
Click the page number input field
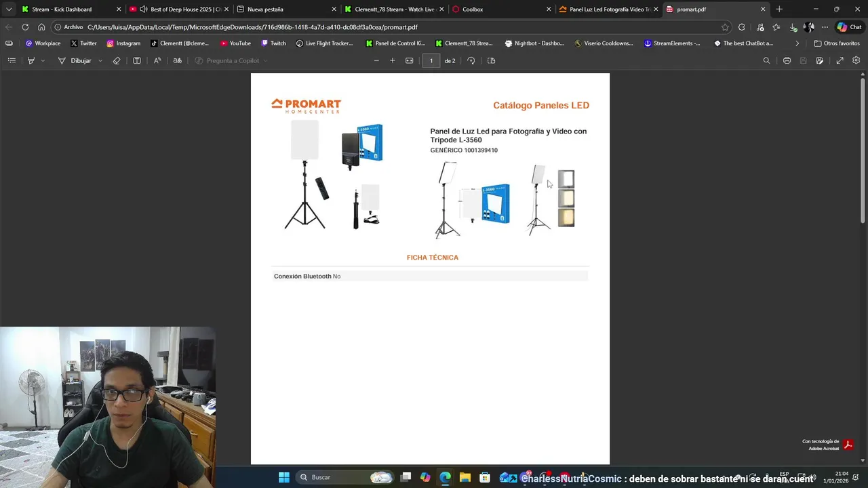[431, 60]
